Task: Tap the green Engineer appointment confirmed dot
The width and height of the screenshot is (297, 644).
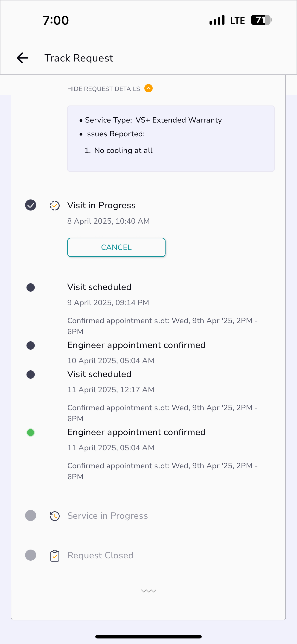Action: 30,433
